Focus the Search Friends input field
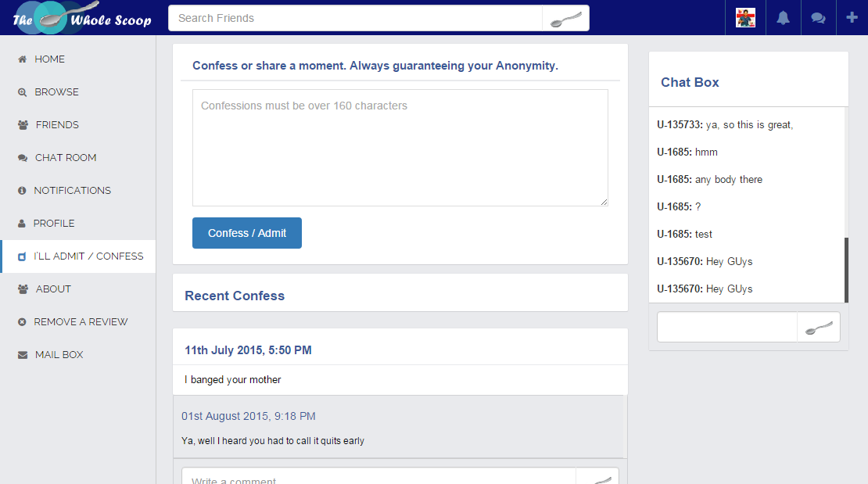This screenshot has height=484, width=868. 355,19
